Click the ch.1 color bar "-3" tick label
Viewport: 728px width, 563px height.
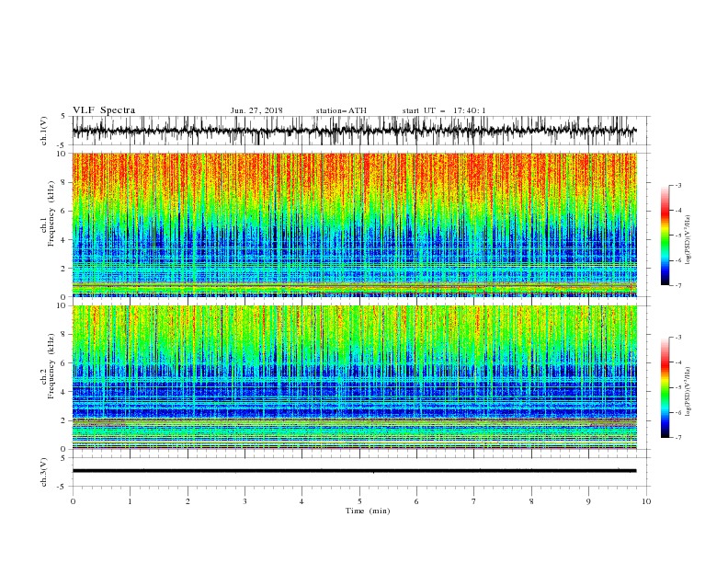pos(678,185)
